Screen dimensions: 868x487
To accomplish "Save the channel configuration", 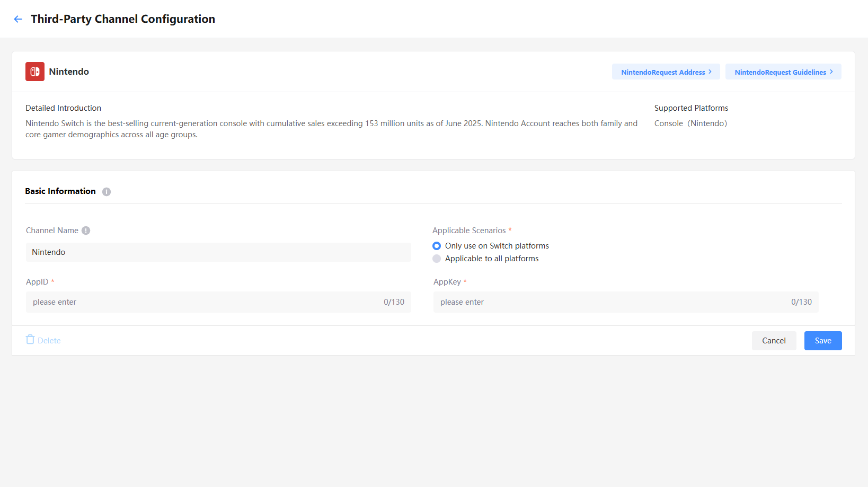I will [823, 341].
